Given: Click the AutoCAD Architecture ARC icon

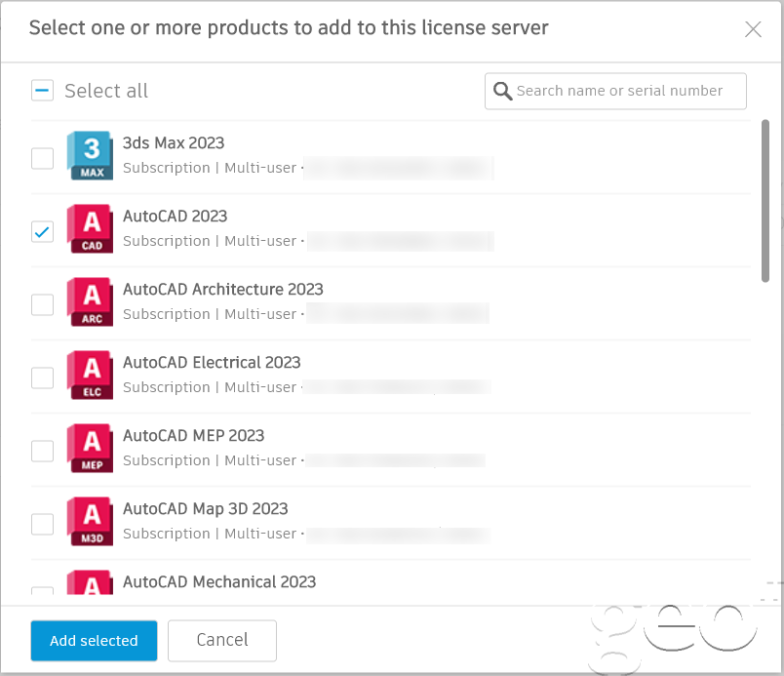Looking at the screenshot, I should coord(90,302).
